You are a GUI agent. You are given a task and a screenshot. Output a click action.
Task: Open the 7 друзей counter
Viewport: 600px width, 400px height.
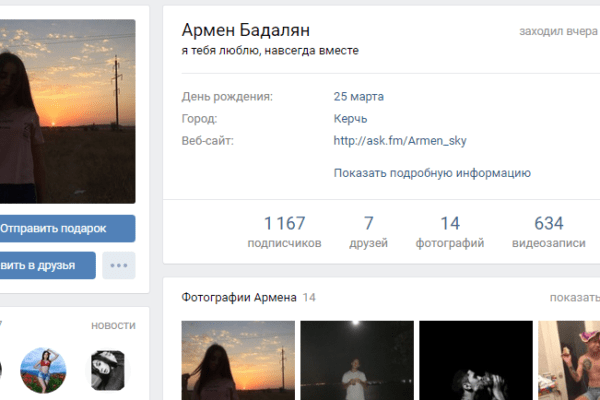tap(369, 232)
